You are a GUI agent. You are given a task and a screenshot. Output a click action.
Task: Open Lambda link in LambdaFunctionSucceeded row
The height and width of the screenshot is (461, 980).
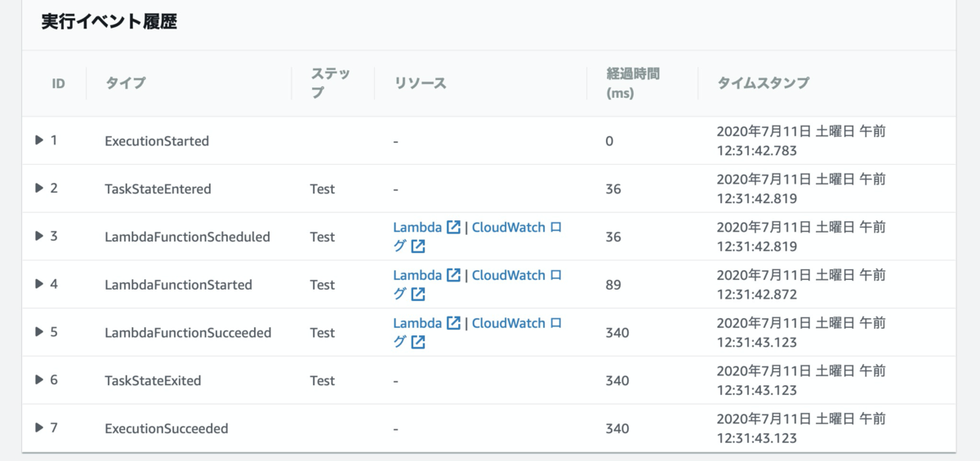(417, 323)
